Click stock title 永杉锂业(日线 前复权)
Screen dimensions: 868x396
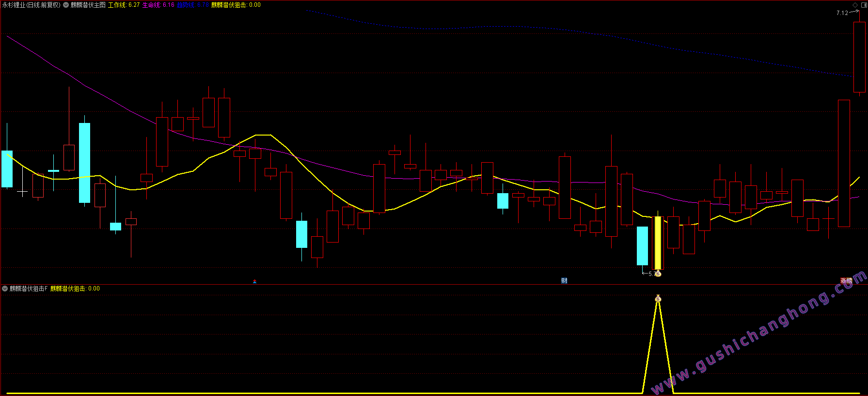[x=32, y=5]
